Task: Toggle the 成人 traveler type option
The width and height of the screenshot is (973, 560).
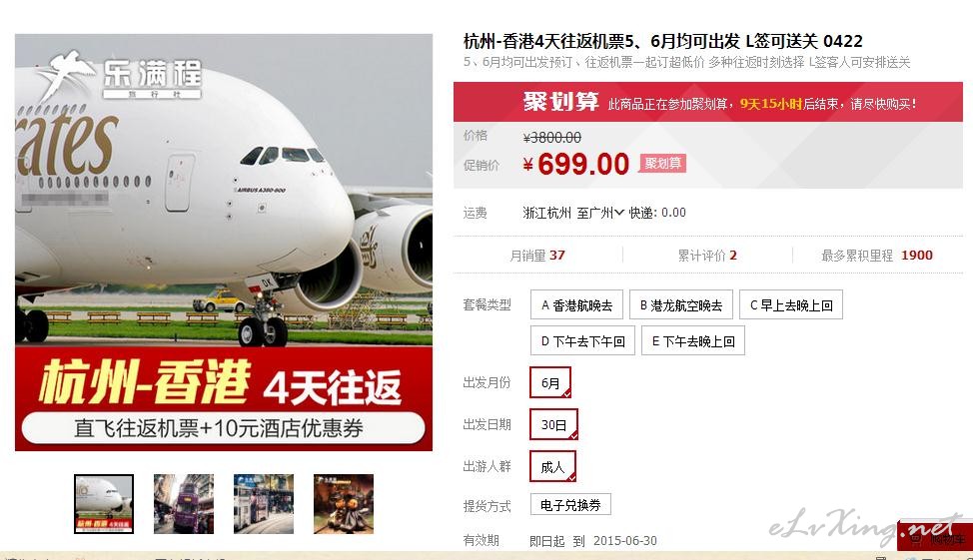Action: point(552,466)
